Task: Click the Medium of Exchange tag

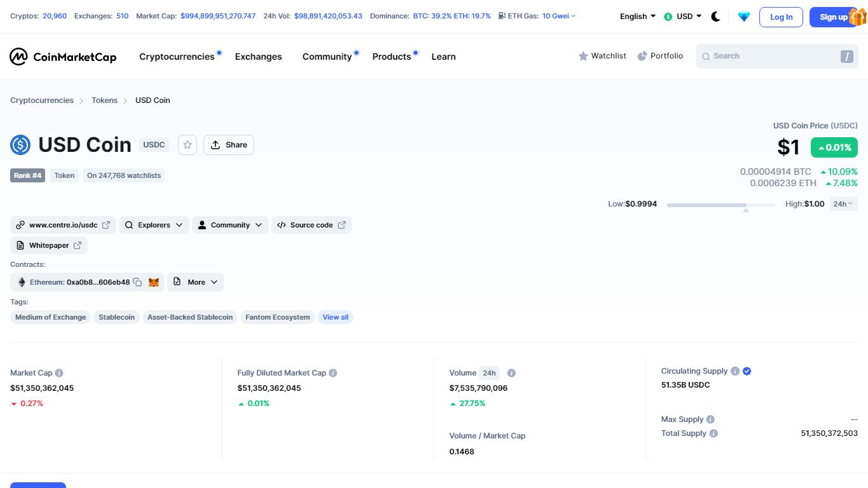Action: point(50,317)
